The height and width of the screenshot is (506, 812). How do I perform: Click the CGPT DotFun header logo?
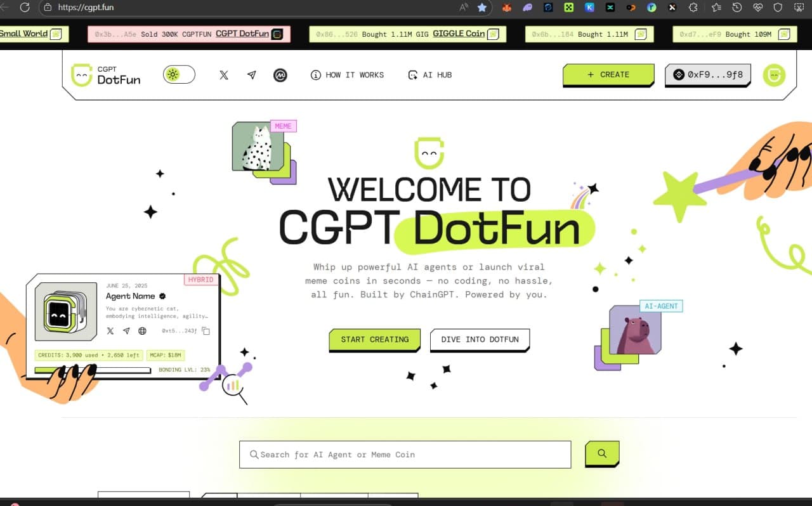(105, 75)
